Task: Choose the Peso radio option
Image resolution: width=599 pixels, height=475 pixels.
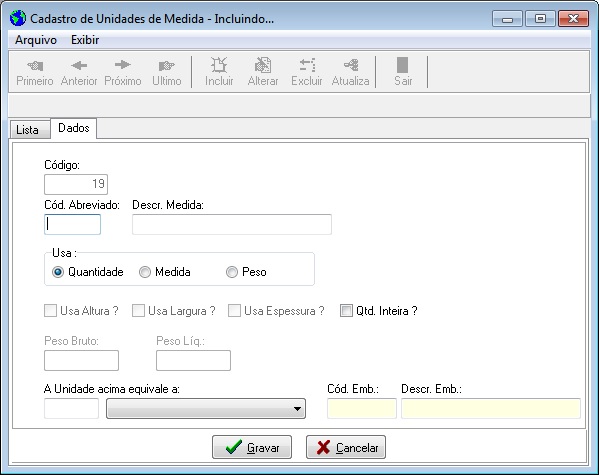Action: click(232, 272)
